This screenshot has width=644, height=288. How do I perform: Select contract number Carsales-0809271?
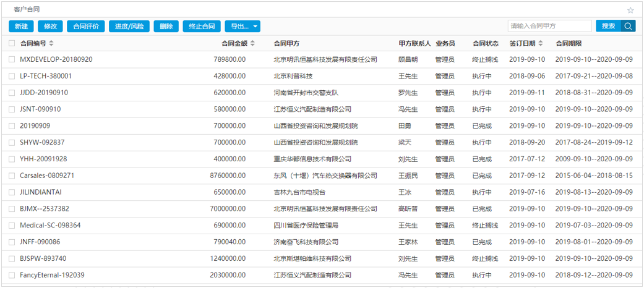[47, 176]
